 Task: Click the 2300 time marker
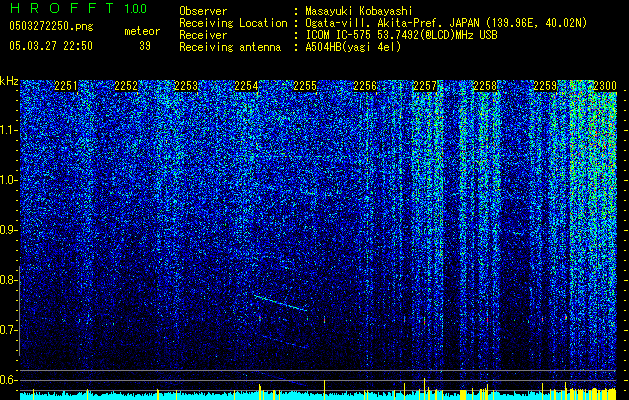(605, 86)
